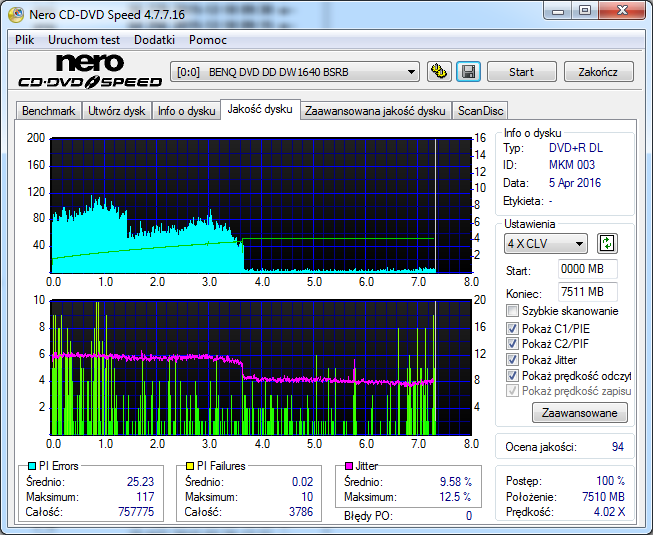Click the cyan PI Errors legend swatch
The height and width of the screenshot is (535, 653).
32,466
